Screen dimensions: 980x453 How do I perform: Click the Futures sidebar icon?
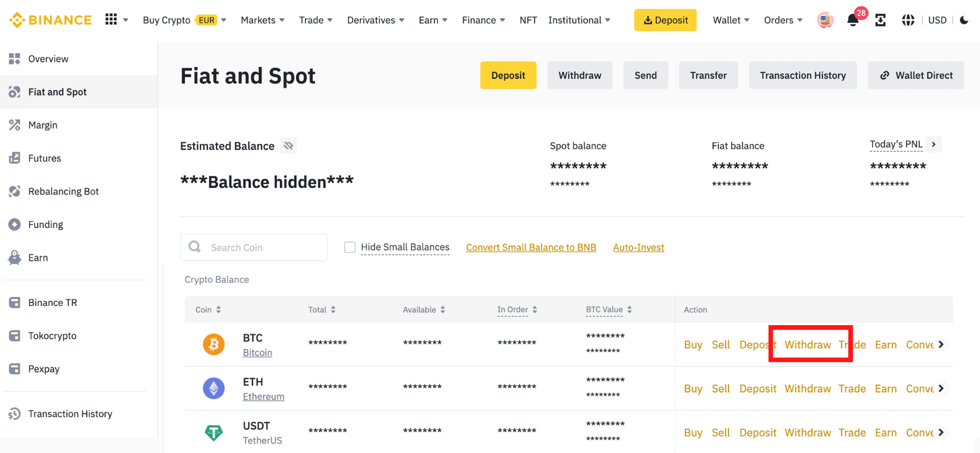(x=15, y=158)
